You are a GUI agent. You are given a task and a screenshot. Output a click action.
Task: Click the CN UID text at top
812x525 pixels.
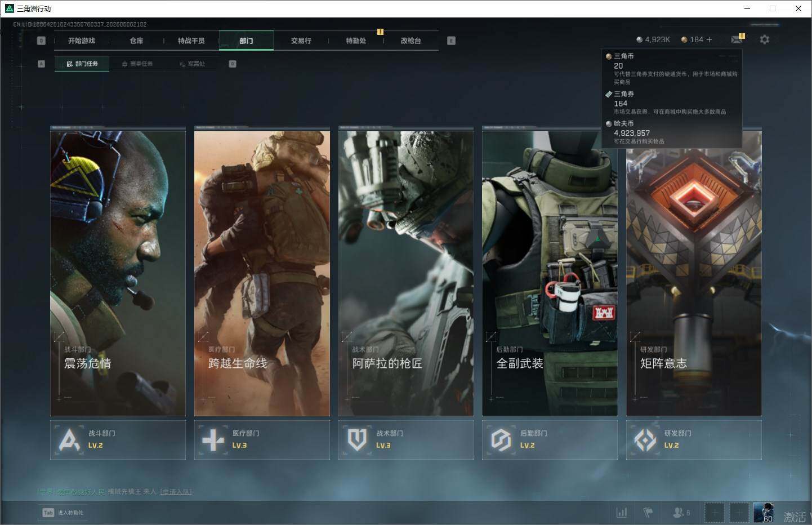[80, 24]
